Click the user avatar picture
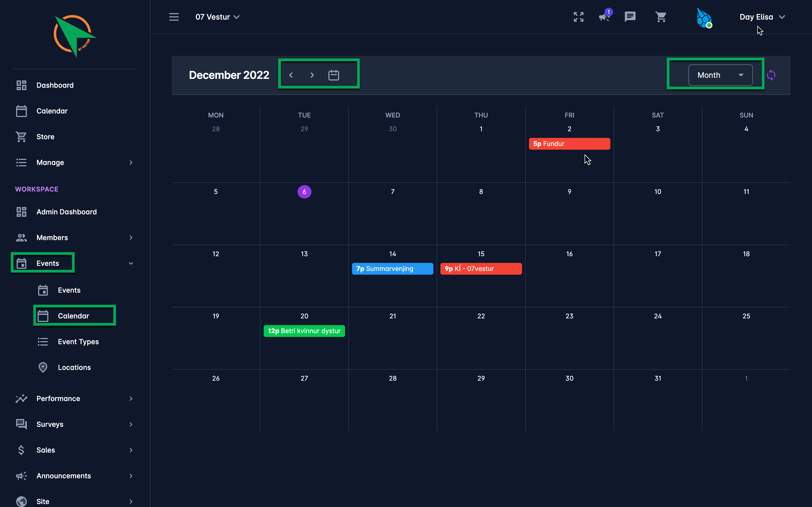812x507 pixels. [x=704, y=17]
